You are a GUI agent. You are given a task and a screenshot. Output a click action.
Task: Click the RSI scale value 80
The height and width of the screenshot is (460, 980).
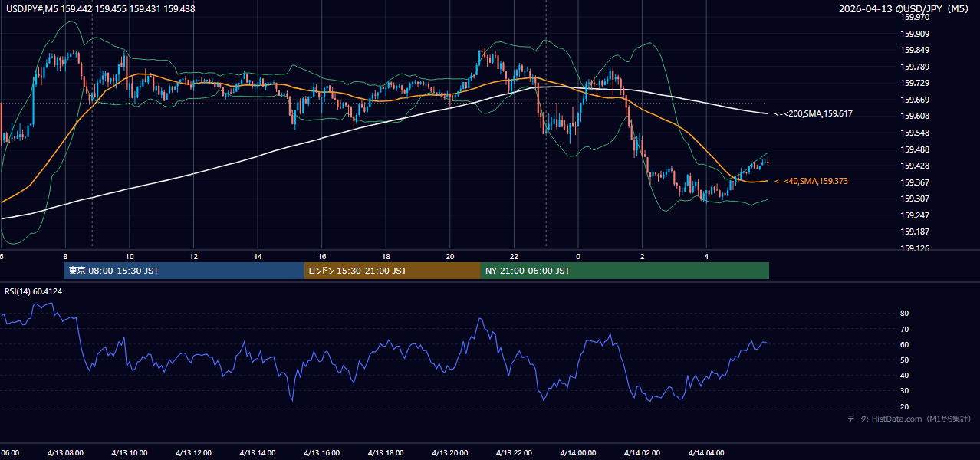905,314
